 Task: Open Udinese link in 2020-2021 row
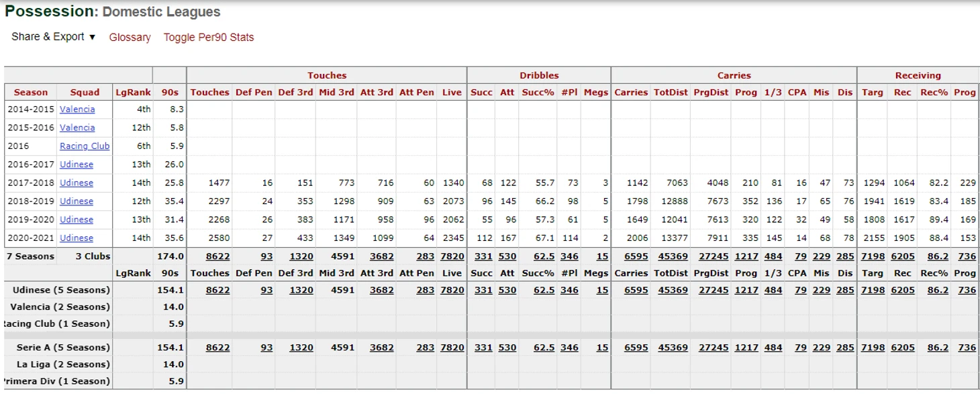pyautogui.click(x=77, y=238)
